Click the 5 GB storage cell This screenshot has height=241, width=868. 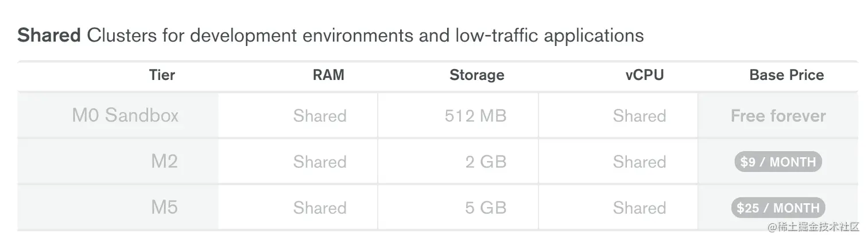[486, 208]
